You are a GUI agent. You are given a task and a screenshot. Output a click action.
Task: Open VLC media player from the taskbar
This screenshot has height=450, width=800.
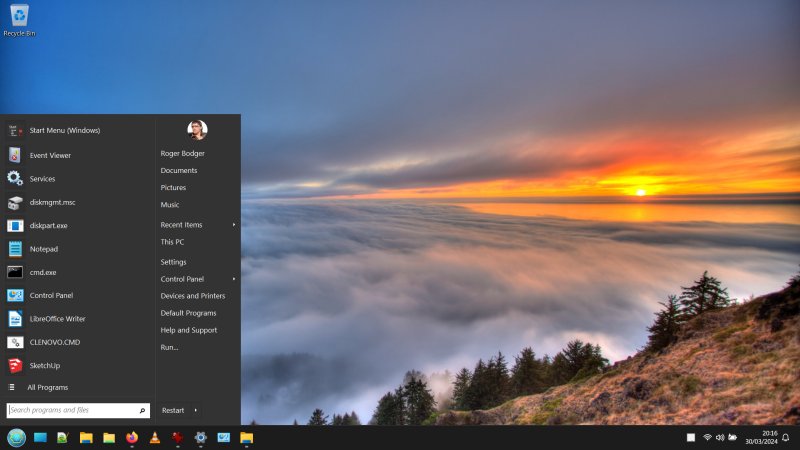tap(155, 438)
